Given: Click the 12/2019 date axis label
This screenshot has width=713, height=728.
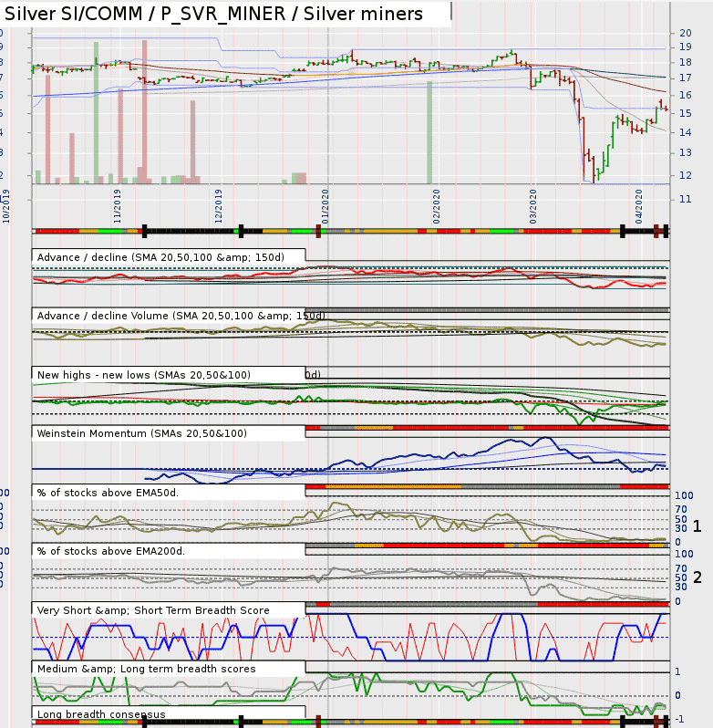Looking at the screenshot, I should click(x=219, y=206).
